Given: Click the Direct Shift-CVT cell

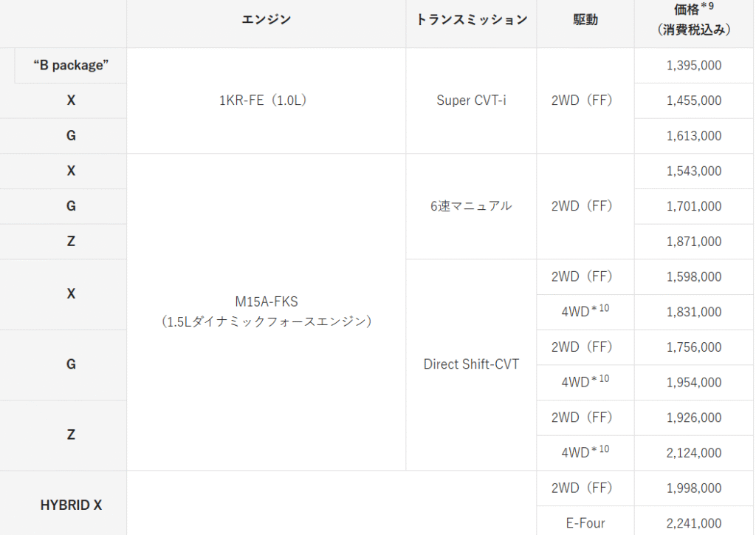Looking at the screenshot, I should point(471,364).
